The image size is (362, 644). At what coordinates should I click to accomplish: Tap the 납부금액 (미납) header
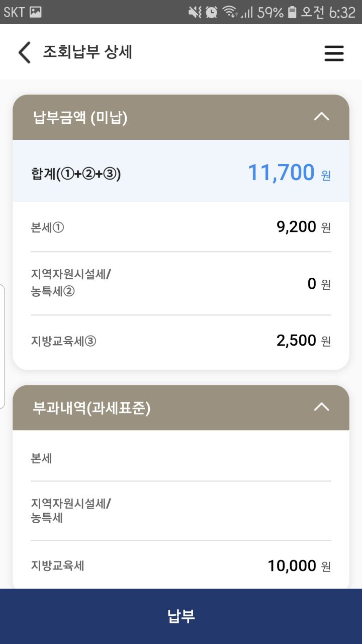tap(80, 118)
